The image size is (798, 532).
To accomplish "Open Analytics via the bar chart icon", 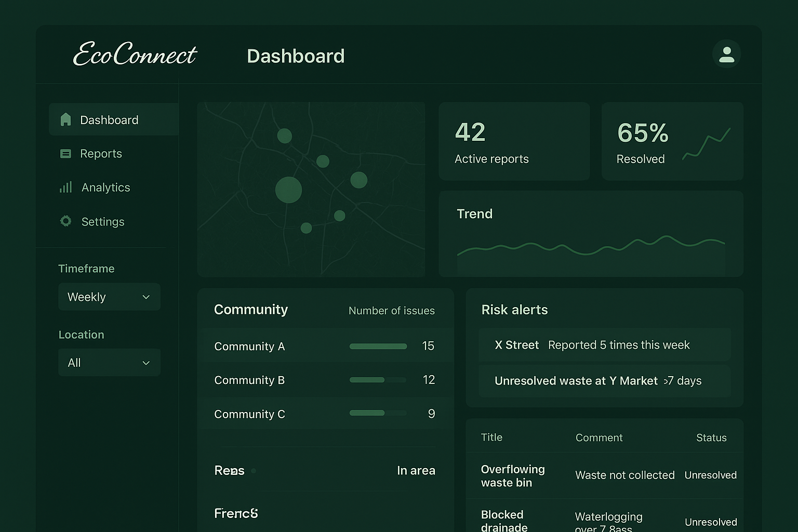I will 65,187.
